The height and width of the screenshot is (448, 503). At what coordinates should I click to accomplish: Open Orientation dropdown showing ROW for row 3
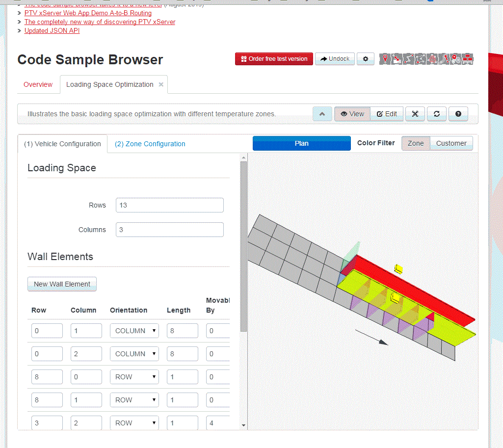pyautogui.click(x=134, y=377)
